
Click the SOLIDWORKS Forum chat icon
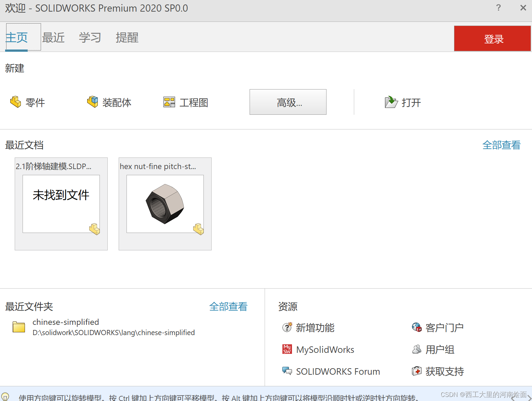coord(287,371)
